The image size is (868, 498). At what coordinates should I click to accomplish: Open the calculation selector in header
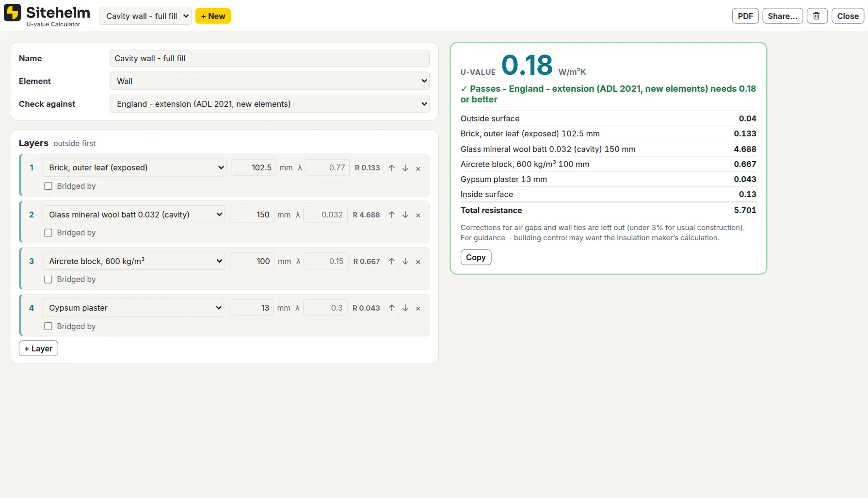click(145, 16)
